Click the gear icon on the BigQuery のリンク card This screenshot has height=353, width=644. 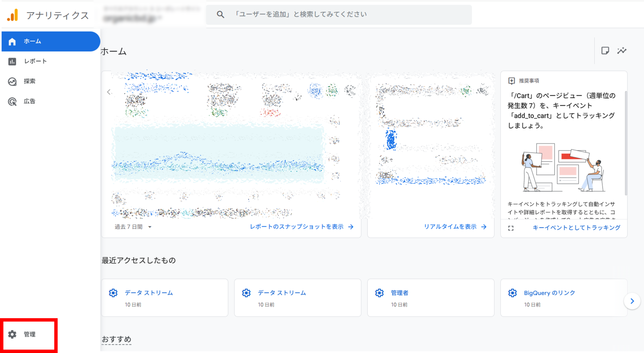[x=512, y=293]
